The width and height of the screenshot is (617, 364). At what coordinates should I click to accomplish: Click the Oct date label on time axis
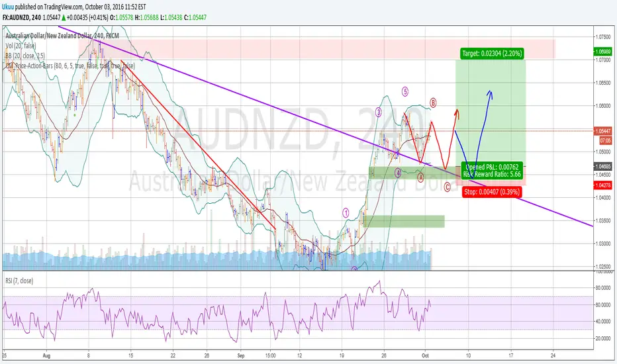(426, 355)
